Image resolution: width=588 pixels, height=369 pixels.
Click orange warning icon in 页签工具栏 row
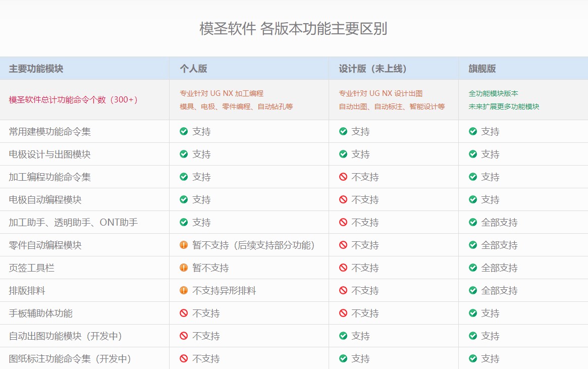coord(184,268)
